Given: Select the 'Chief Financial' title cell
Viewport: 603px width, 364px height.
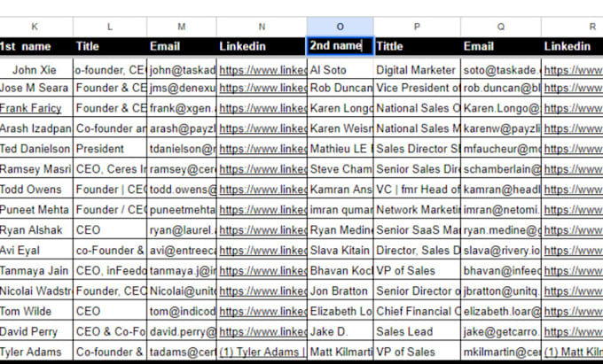Looking at the screenshot, I should (x=417, y=311).
